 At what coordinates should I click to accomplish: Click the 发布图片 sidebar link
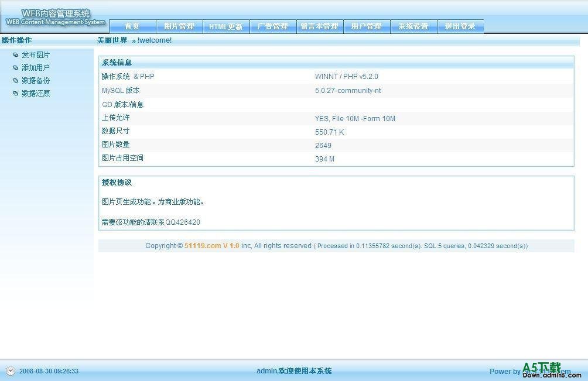[x=36, y=55]
